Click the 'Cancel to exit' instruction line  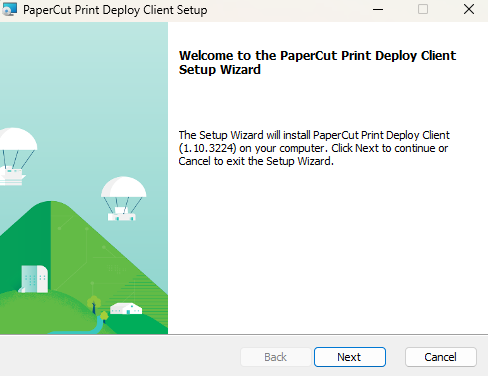click(256, 161)
